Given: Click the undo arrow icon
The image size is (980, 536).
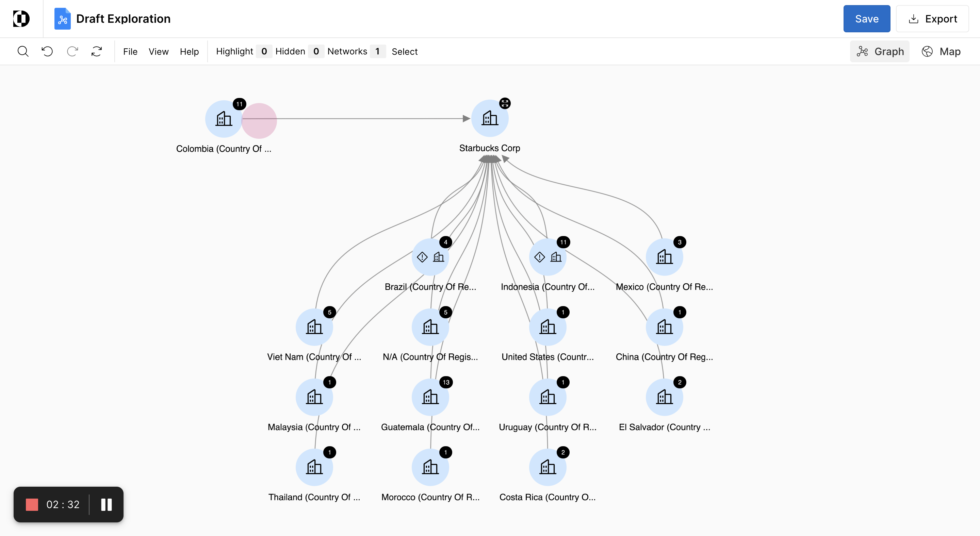Looking at the screenshot, I should [x=47, y=51].
